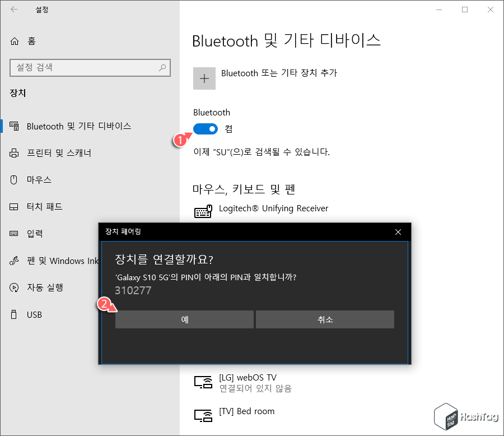This screenshot has width=504, height=436.
Task: Cancel pairing with 취소 button
Action: [x=325, y=319]
